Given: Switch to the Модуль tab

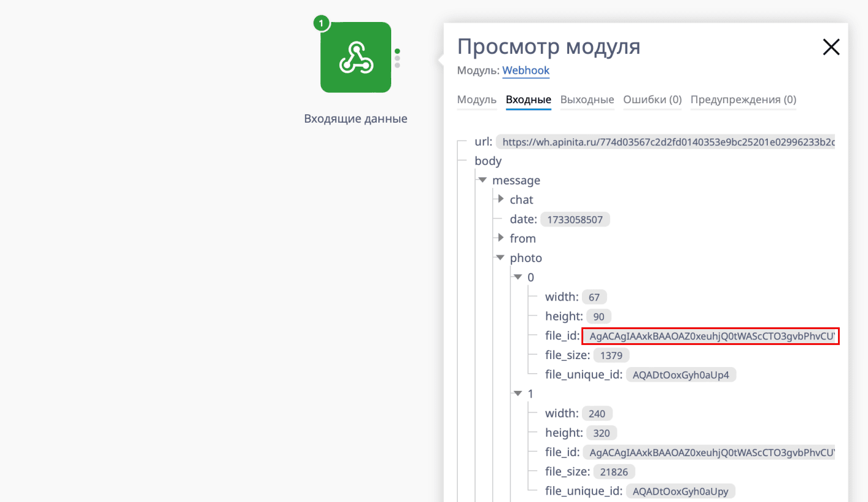Looking at the screenshot, I should [x=477, y=100].
